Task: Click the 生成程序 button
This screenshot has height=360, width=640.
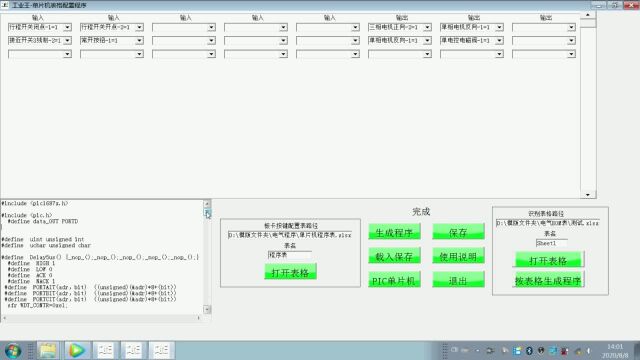Action: click(x=394, y=232)
